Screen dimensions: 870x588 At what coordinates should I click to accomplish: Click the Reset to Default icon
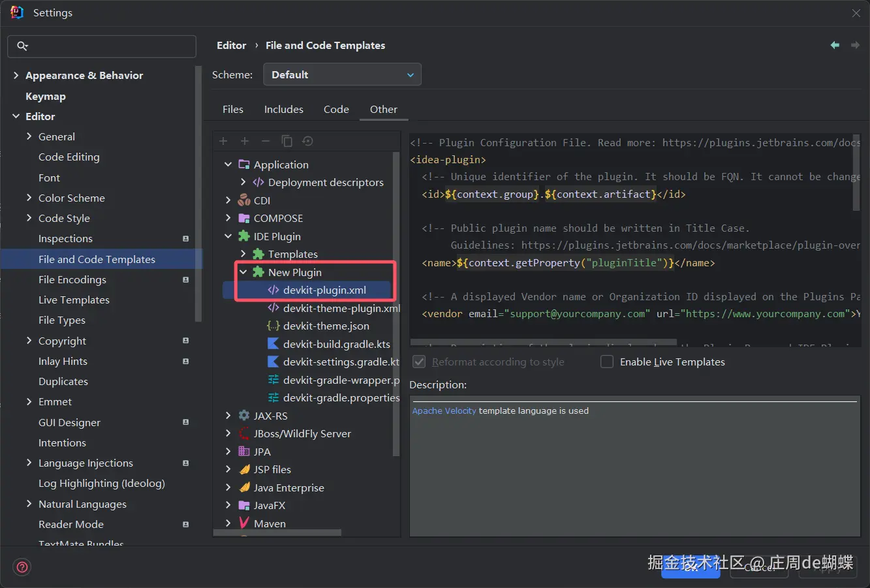tap(307, 141)
